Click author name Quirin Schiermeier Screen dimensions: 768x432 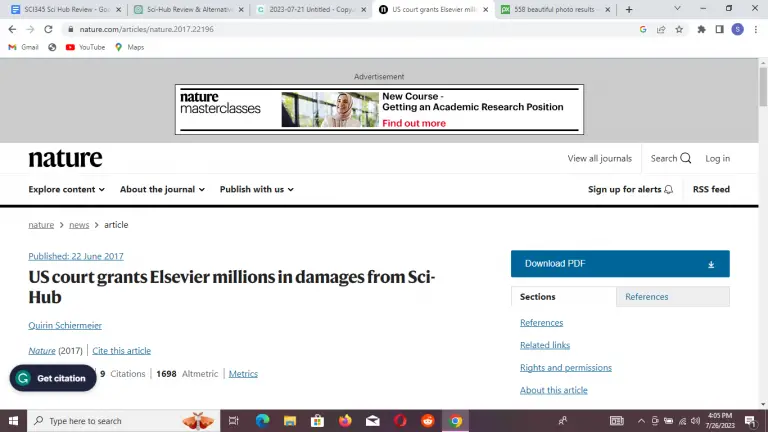65,325
